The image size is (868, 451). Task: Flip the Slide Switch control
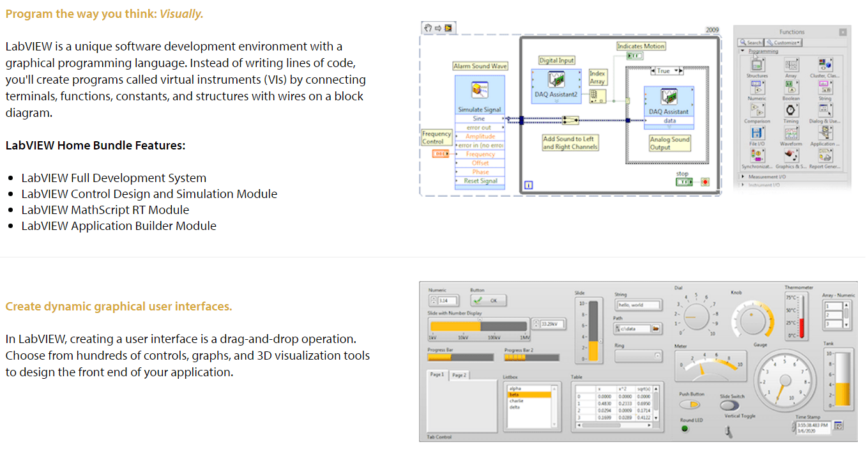click(729, 406)
